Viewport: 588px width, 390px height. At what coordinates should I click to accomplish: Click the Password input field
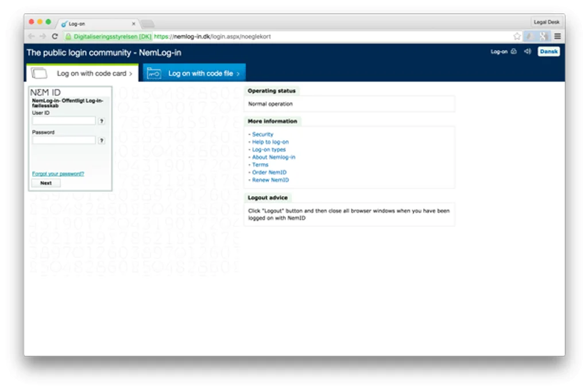[64, 140]
